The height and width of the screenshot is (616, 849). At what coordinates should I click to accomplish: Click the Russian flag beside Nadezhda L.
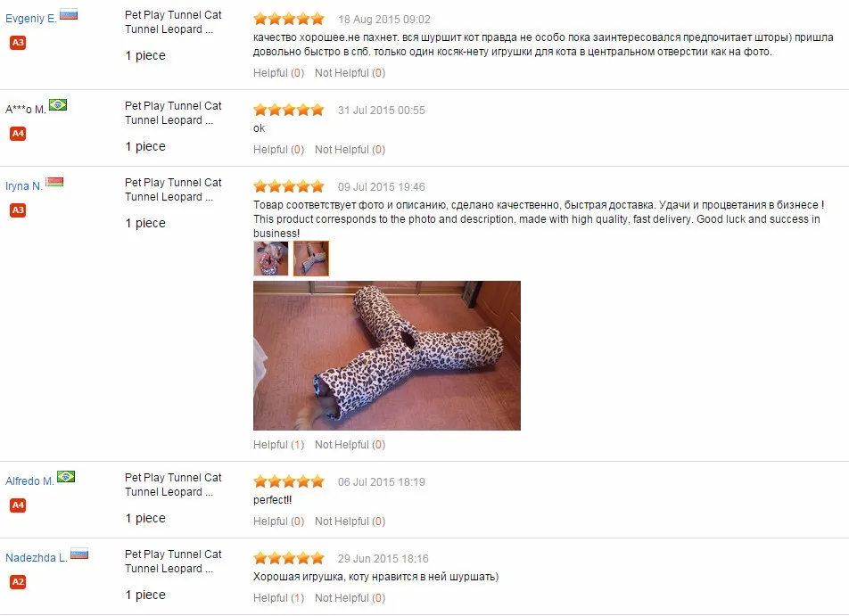pos(79,554)
